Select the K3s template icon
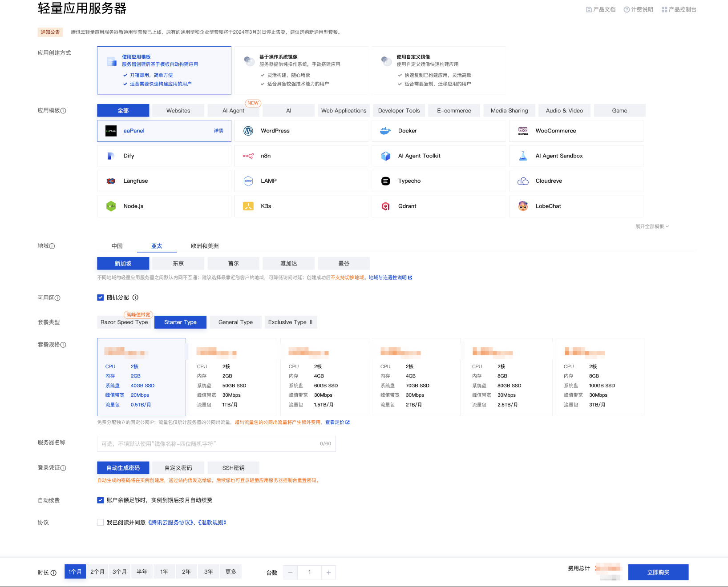 (x=248, y=206)
